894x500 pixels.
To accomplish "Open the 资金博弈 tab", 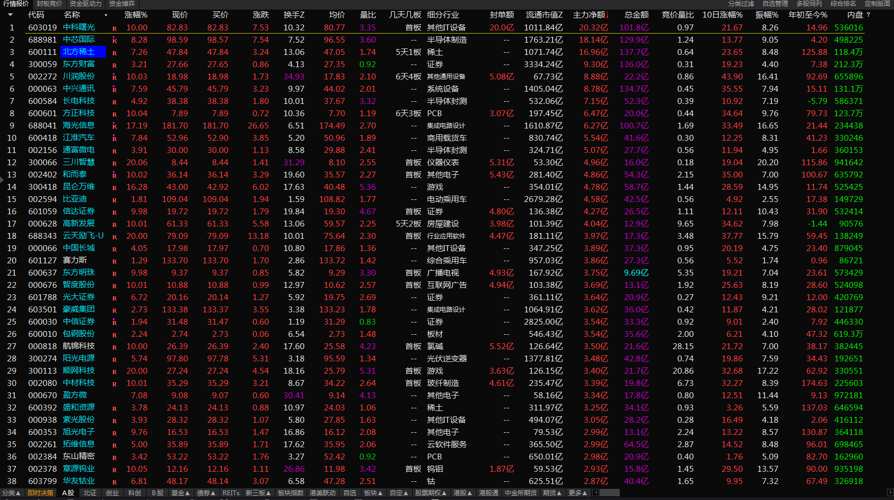I will (122, 4).
